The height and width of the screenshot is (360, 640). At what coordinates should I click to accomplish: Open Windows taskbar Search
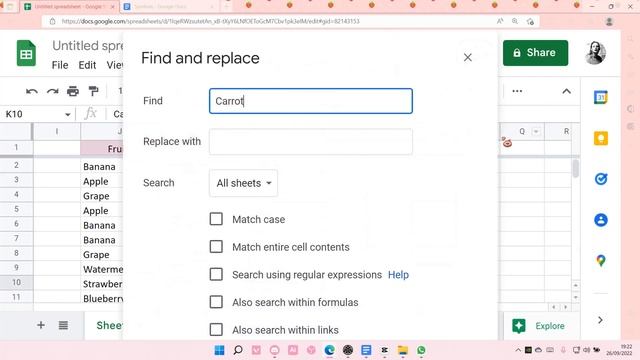pos(238,350)
